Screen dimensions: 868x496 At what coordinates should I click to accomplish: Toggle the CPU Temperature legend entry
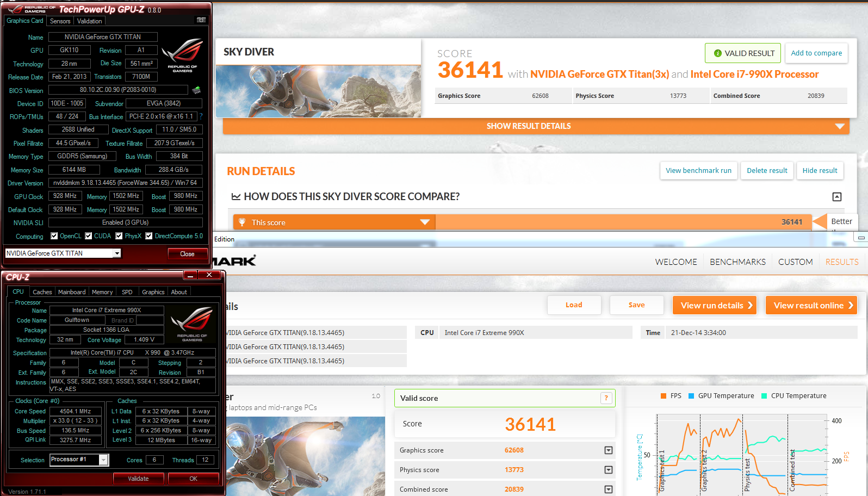pos(793,396)
